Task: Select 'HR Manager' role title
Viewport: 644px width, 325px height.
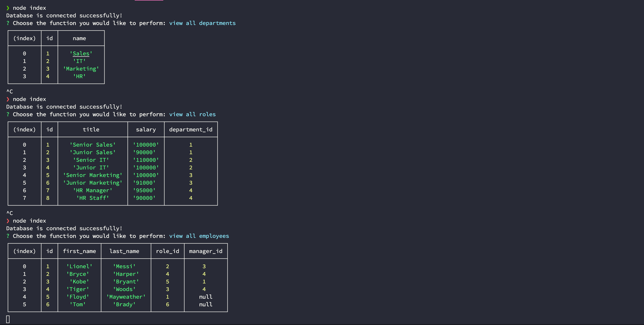Action: click(92, 190)
